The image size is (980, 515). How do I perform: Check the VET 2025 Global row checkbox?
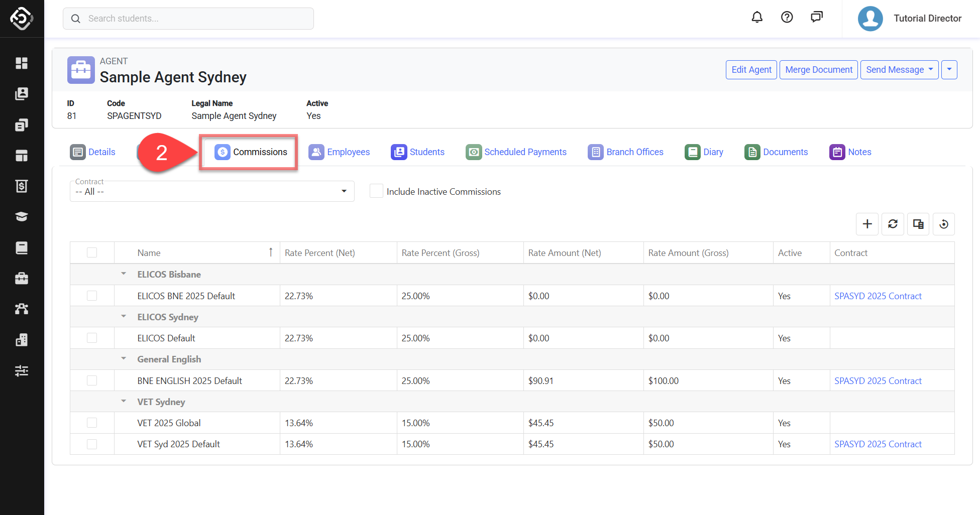tap(92, 423)
